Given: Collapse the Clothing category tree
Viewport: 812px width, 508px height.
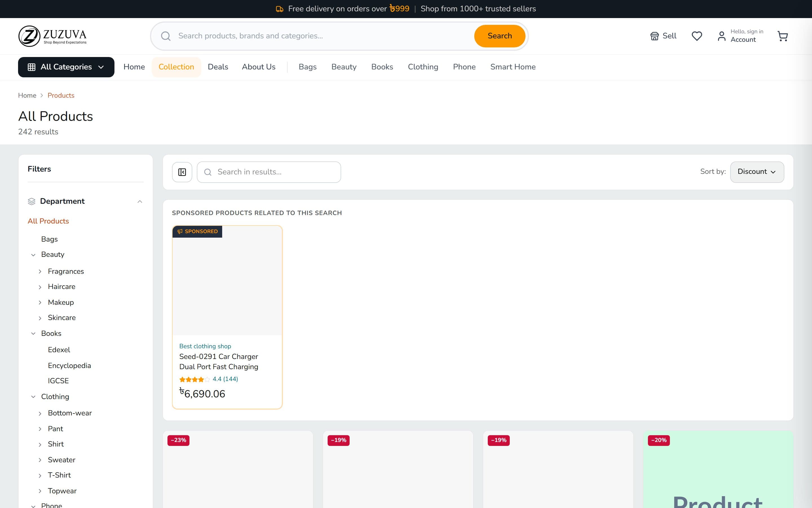Looking at the screenshot, I should [33, 397].
